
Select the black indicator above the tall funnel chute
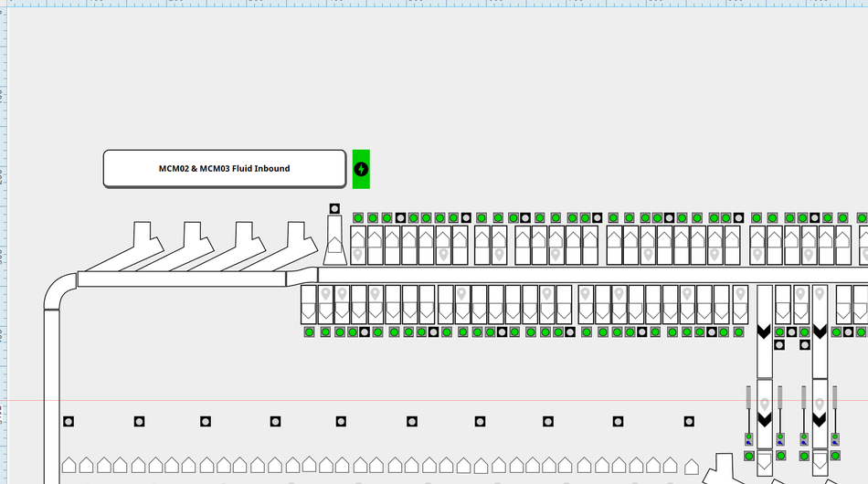334,209
